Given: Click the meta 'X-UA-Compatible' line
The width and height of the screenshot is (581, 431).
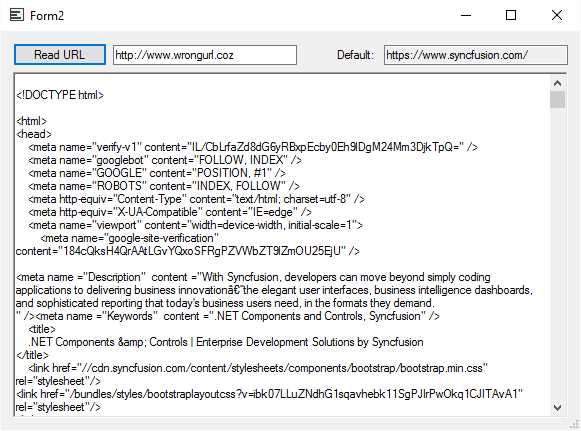Looking at the screenshot, I should point(170,212).
